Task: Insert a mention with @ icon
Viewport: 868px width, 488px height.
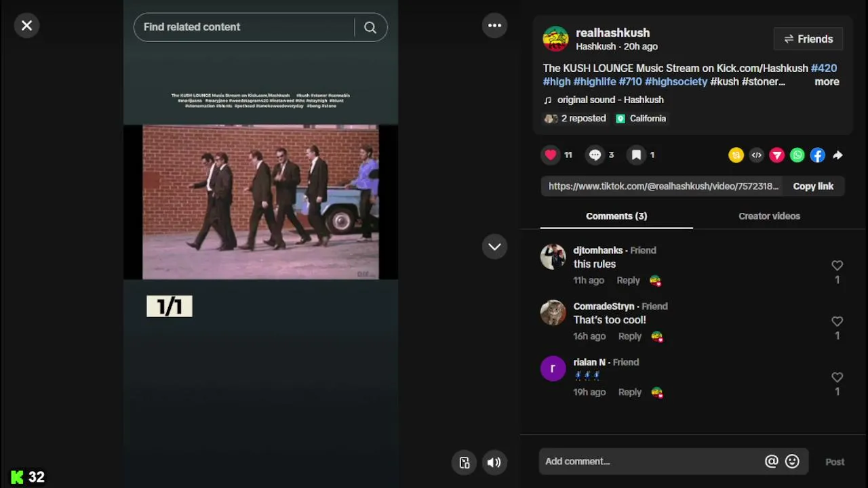Action: click(771, 462)
